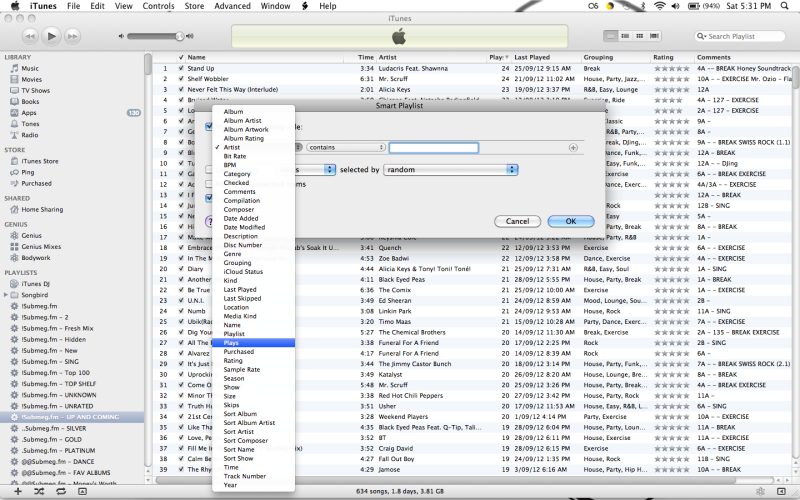Choose Last Played from field list
800x500 pixels.
coord(254,290)
